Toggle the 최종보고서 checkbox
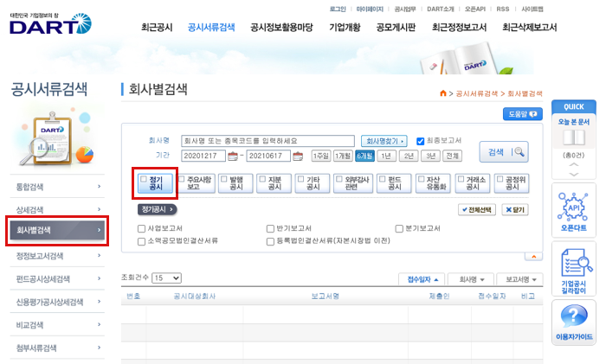 point(421,141)
